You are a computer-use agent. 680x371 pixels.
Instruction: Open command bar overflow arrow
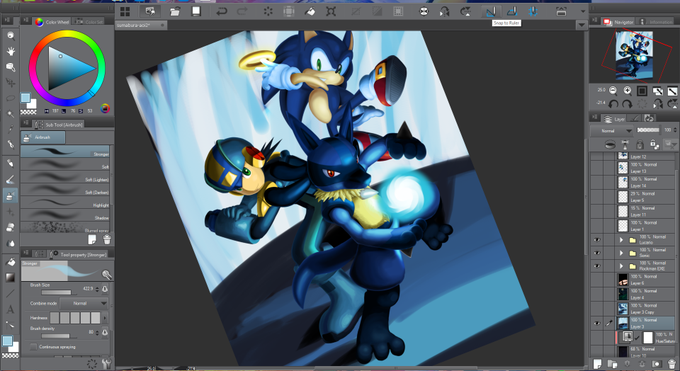click(x=583, y=12)
